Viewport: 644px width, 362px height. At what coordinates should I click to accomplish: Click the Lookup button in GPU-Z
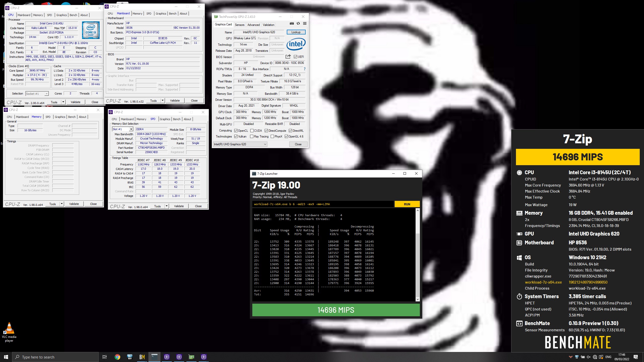pos(296,32)
